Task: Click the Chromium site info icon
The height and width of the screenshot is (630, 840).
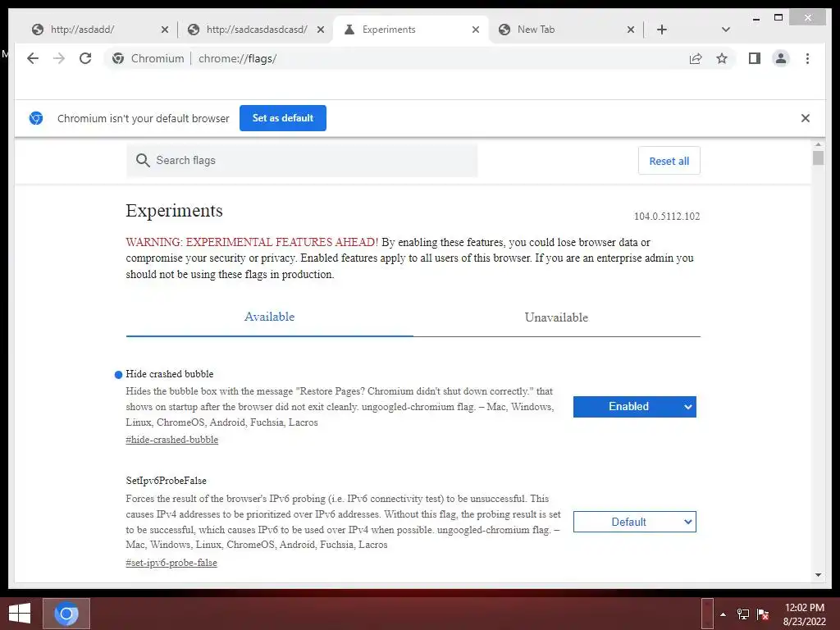Action: tap(118, 58)
